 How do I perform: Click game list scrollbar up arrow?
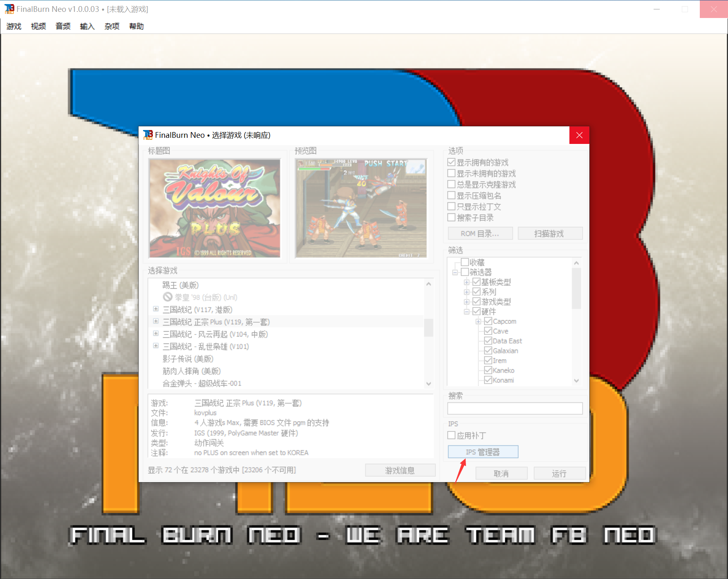[428, 284]
